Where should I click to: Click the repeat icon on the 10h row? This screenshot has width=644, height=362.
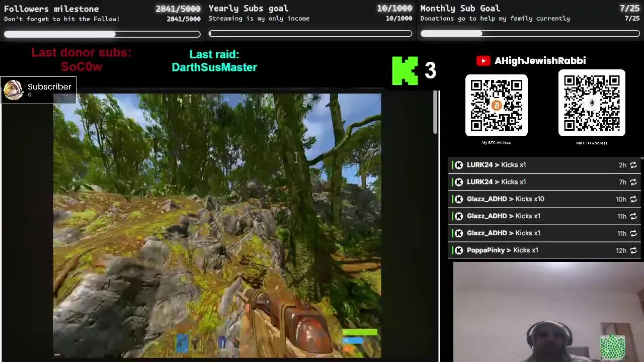click(x=633, y=199)
